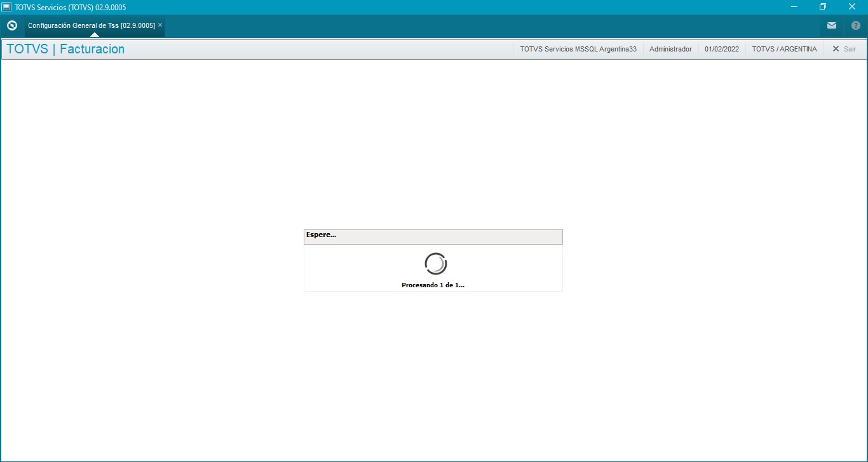Click the 01/02/2022 date label
The width and height of the screenshot is (868, 462).
pos(722,49)
